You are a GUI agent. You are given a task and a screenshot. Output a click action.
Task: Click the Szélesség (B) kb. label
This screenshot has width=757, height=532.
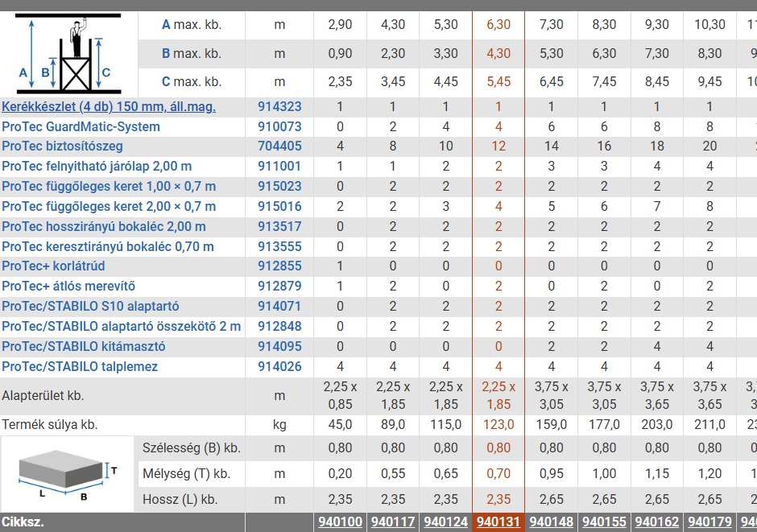click(x=191, y=448)
